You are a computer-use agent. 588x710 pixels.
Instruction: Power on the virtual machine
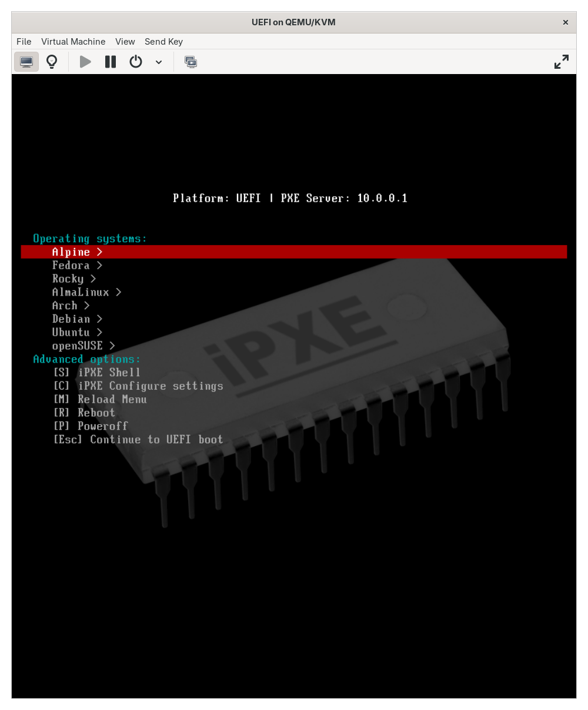pyautogui.click(x=85, y=62)
